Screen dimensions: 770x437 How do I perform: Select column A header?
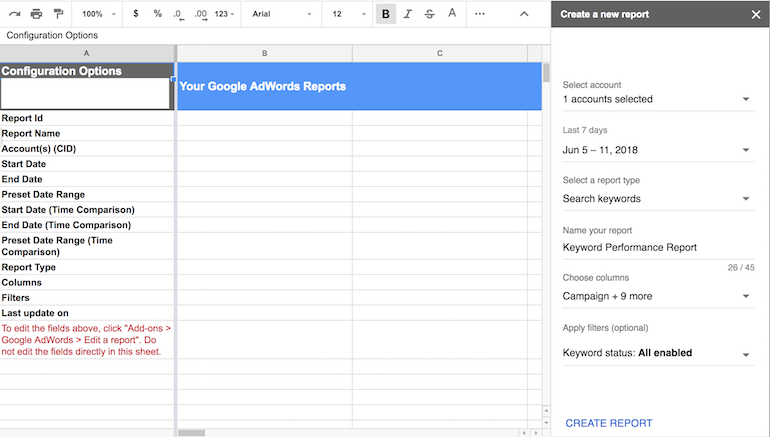87,54
